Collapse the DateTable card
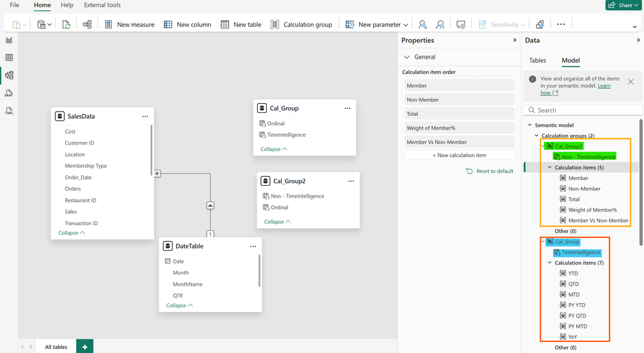The image size is (644, 353). click(x=179, y=306)
